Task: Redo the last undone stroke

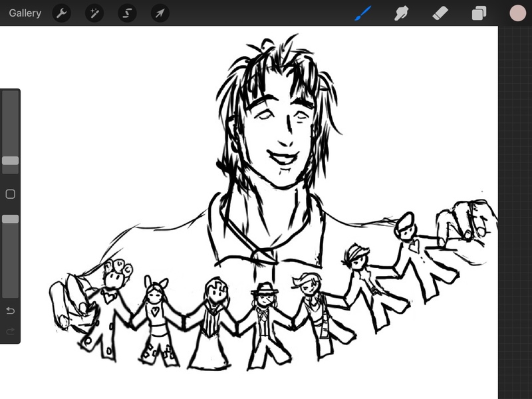Action: [10, 331]
